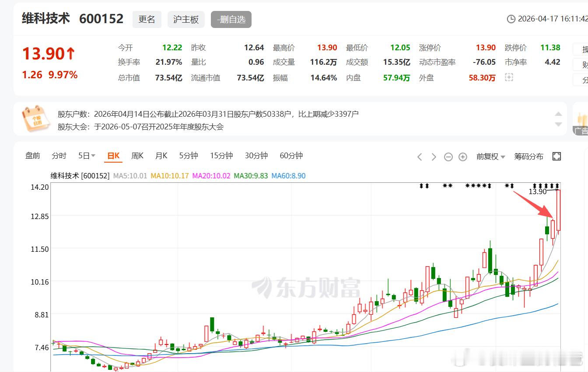588x372 pixels.
Task: Switch to the 周K weekly chart tab
Action: [137, 155]
